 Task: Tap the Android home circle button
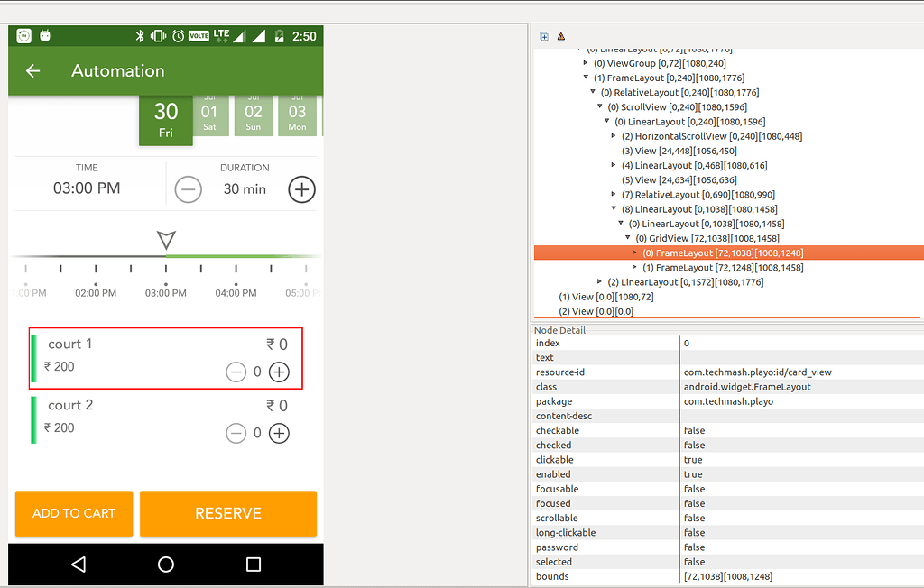[x=165, y=564]
